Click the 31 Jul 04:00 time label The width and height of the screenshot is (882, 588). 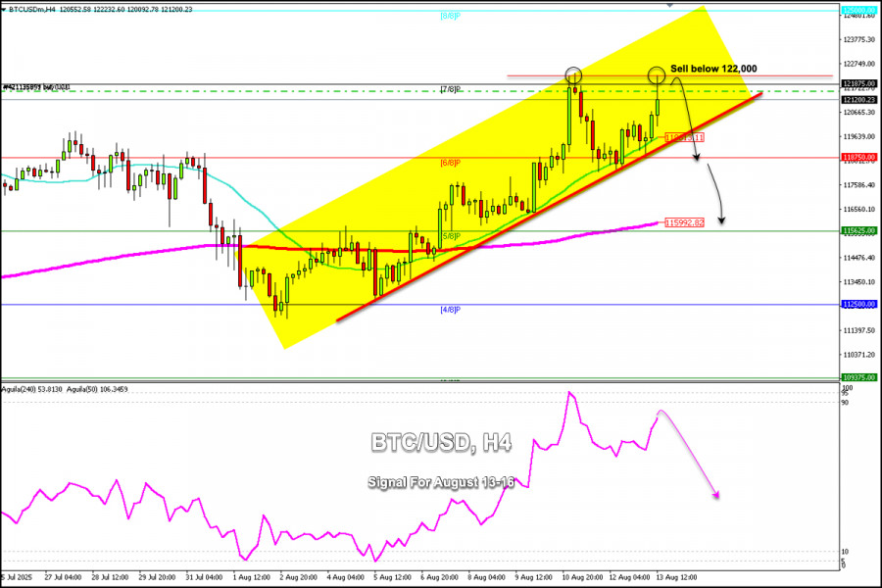(204, 577)
